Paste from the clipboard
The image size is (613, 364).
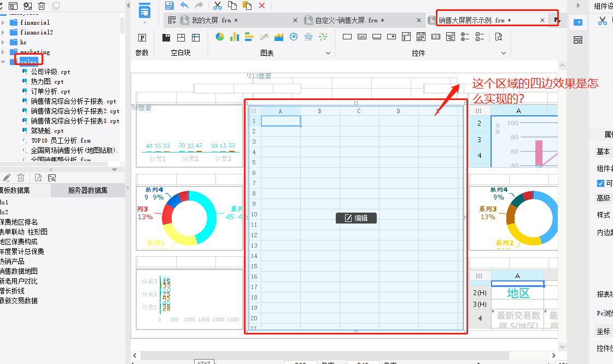[x=247, y=5]
